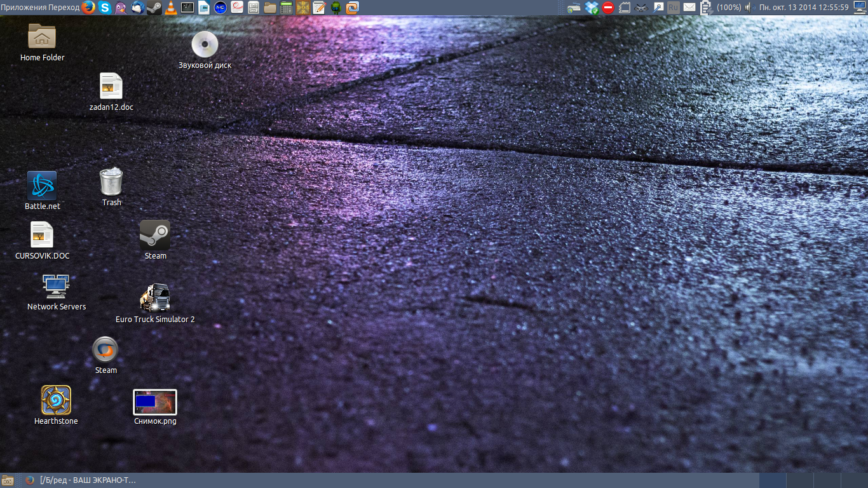Select the zadan12.doc file
Viewport: 868px width, 488px height.
[x=111, y=92]
